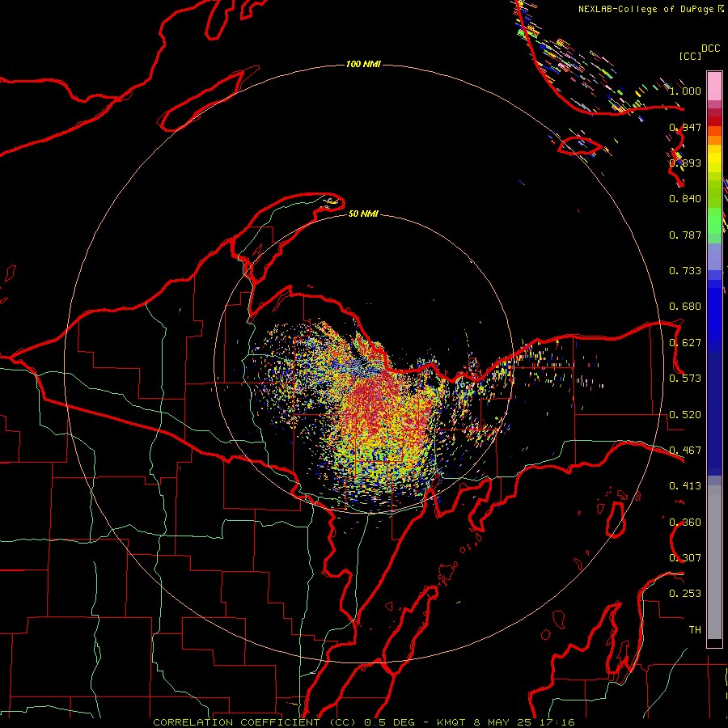Click the 0.253 scale value
Screen dimensions: 728x728
685,594
